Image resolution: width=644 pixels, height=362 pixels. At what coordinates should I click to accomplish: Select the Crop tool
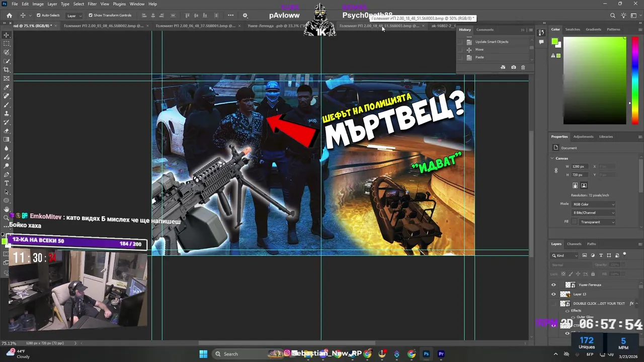point(7,70)
